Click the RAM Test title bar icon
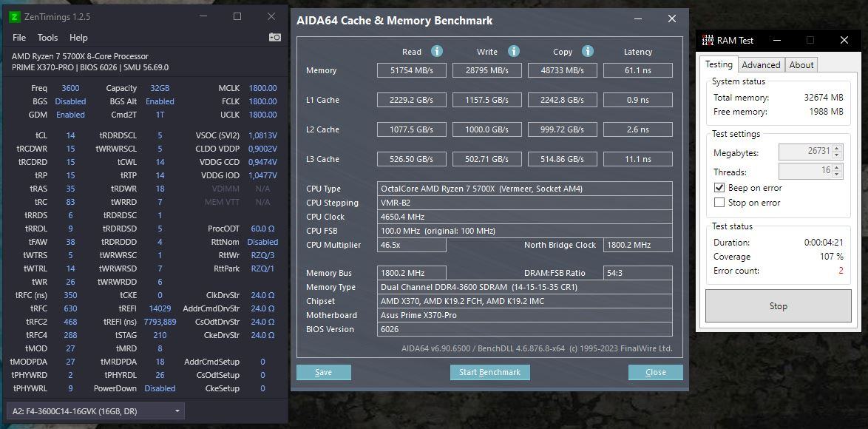 pos(708,40)
